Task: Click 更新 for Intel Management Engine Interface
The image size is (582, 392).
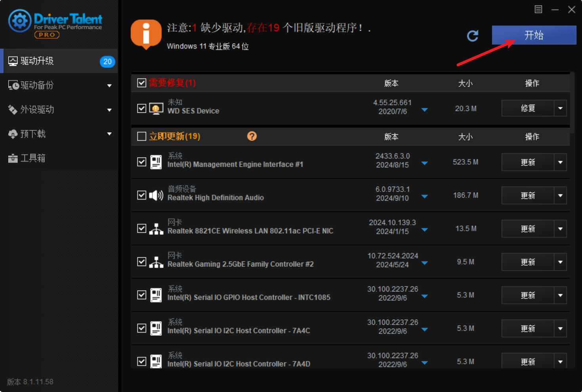Action: 528,162
